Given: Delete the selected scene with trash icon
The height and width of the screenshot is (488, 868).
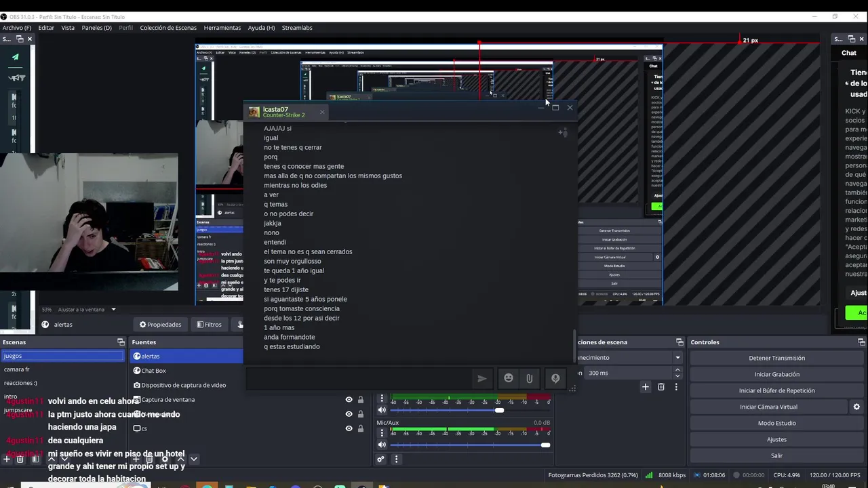Looking at the screenshot, I should point(20,459).
